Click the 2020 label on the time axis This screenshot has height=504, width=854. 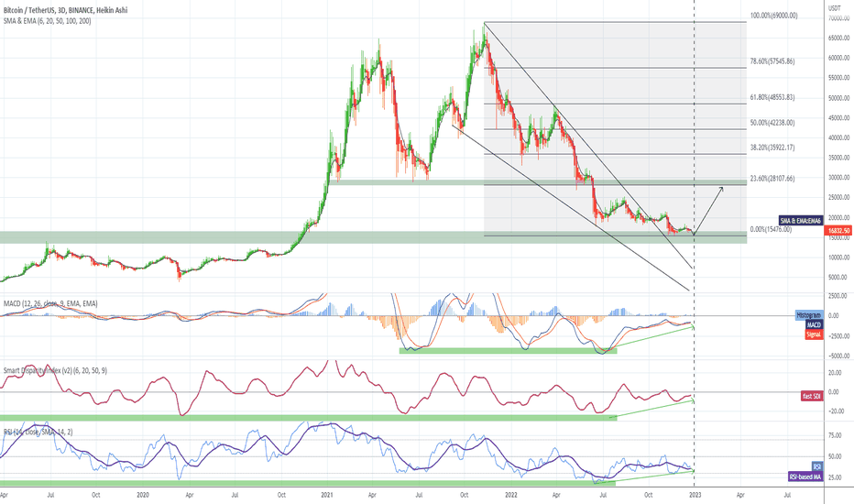coord(143,495)
